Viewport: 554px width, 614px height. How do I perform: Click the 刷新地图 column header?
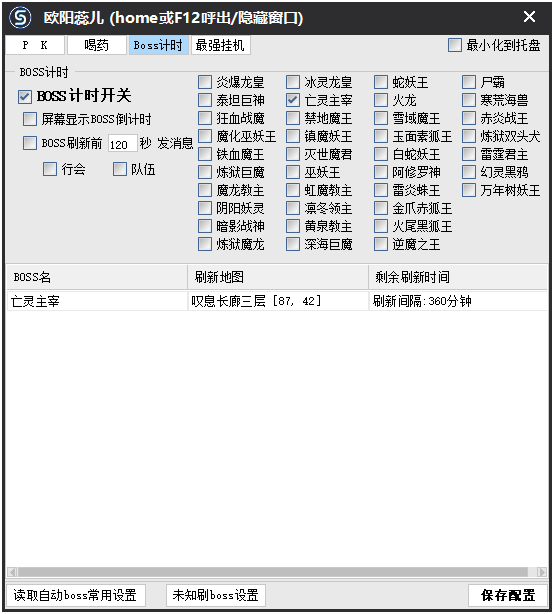278,277
